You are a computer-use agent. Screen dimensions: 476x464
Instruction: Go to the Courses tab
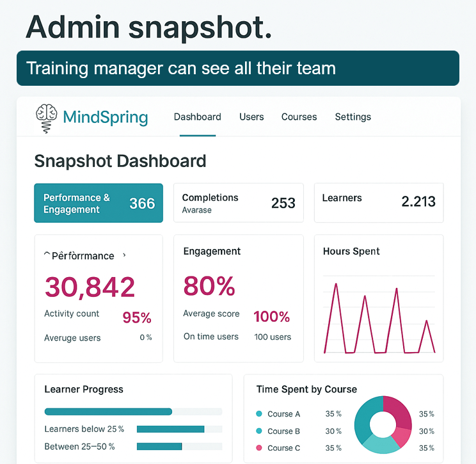[299, 117]
